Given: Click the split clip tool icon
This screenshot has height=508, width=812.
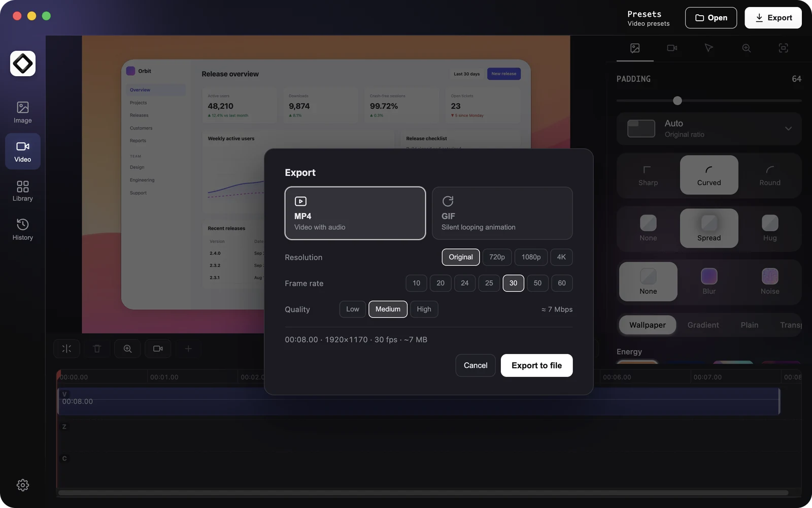Looking at the screenshot, I should [x=66, y=348].
